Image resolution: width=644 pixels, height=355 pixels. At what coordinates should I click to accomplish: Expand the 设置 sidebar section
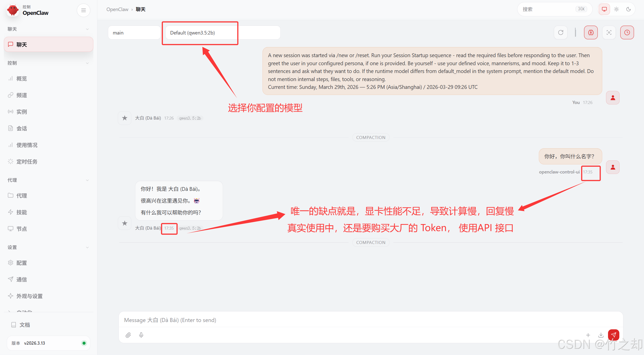(87, 247)
